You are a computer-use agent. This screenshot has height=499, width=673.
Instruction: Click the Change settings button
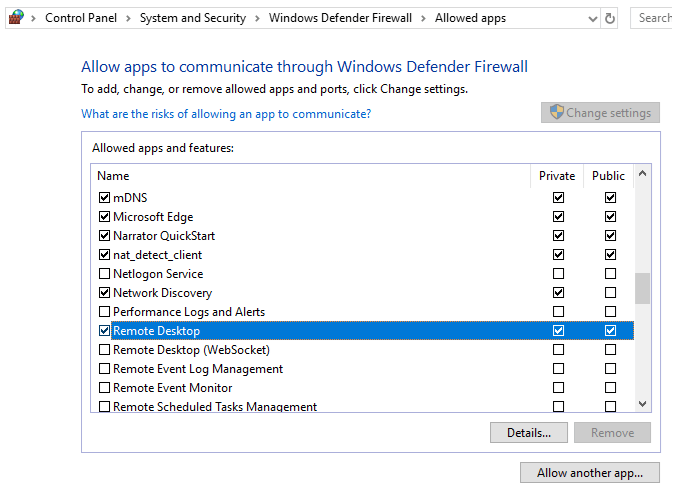[600, 112]
